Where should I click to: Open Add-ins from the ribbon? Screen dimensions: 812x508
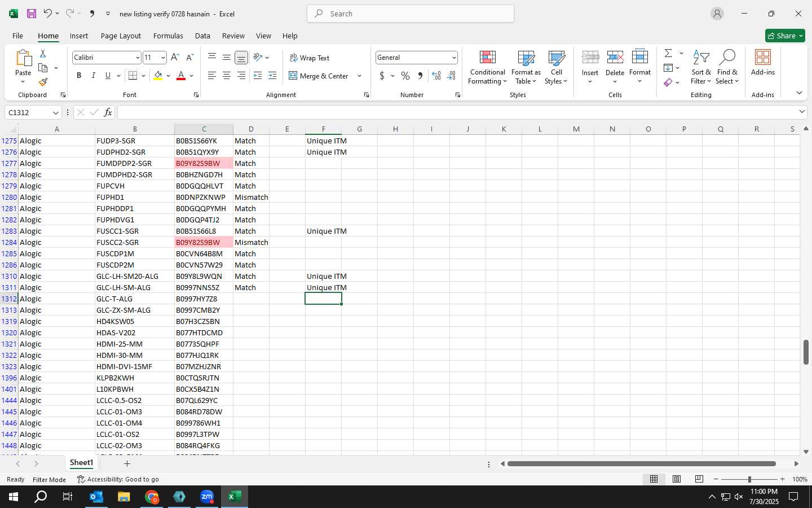[x=763, y=63]
